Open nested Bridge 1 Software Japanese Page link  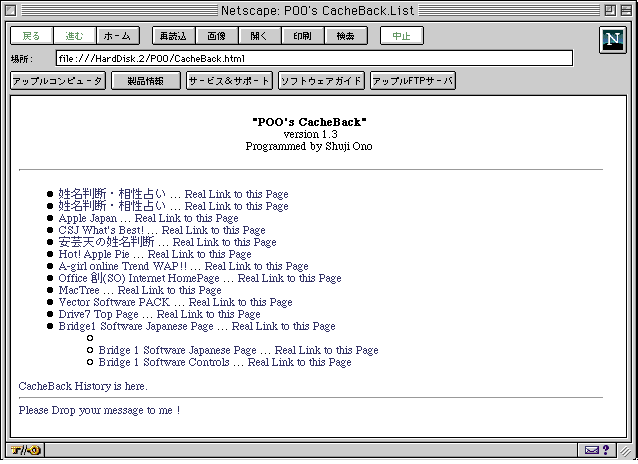pyautogui.click(x=177, y=350)
